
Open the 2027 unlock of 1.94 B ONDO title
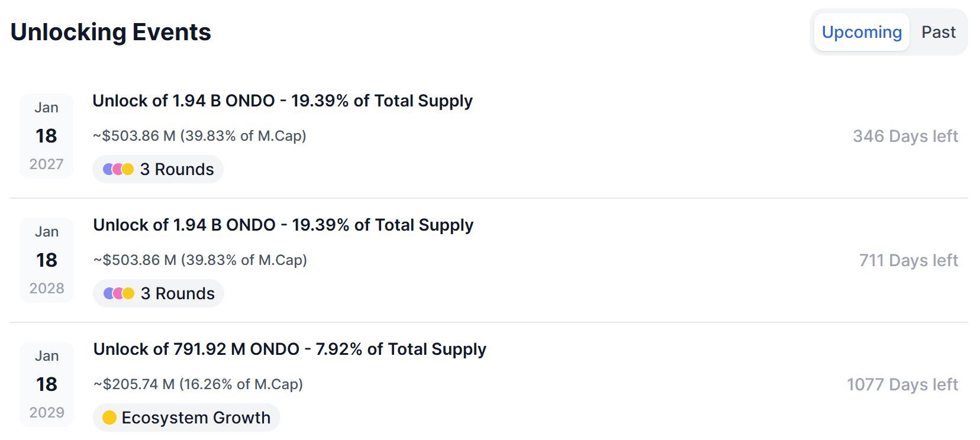[x=282, y=101]
